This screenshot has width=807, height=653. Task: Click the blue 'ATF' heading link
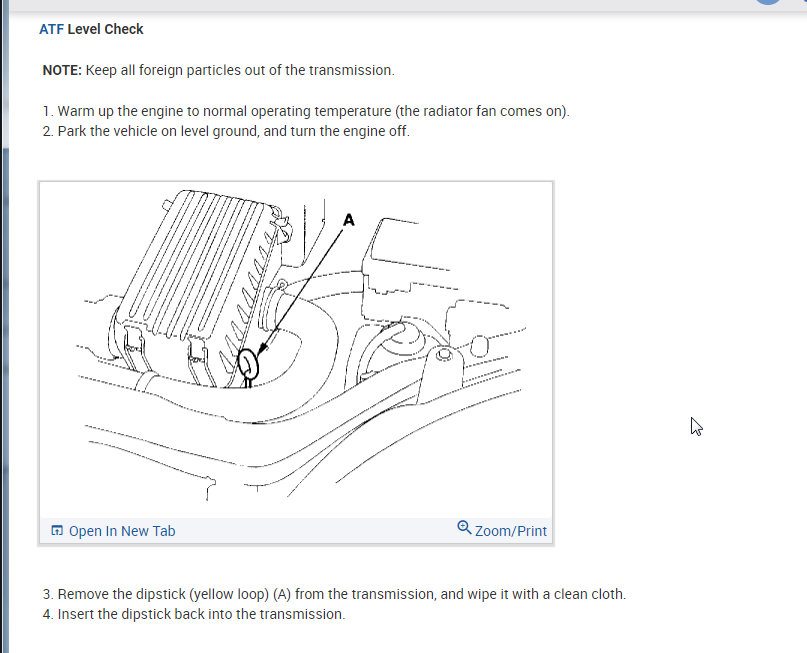pyautogui.click(x=51, y=29)
